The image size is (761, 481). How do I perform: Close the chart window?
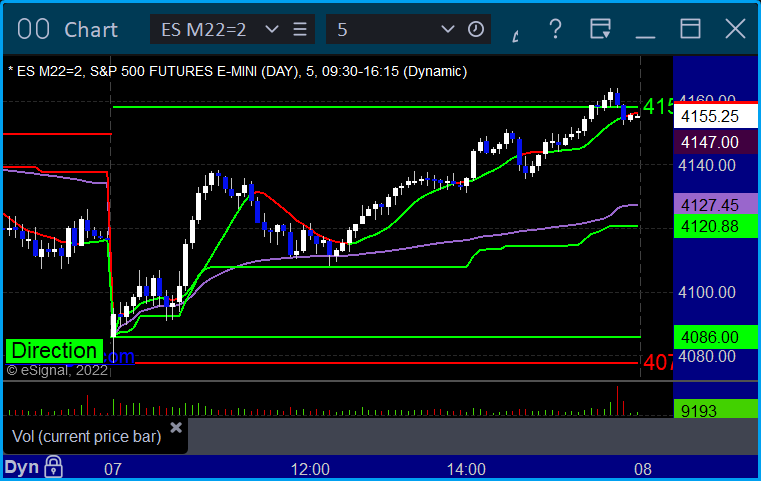pos(735,29)
